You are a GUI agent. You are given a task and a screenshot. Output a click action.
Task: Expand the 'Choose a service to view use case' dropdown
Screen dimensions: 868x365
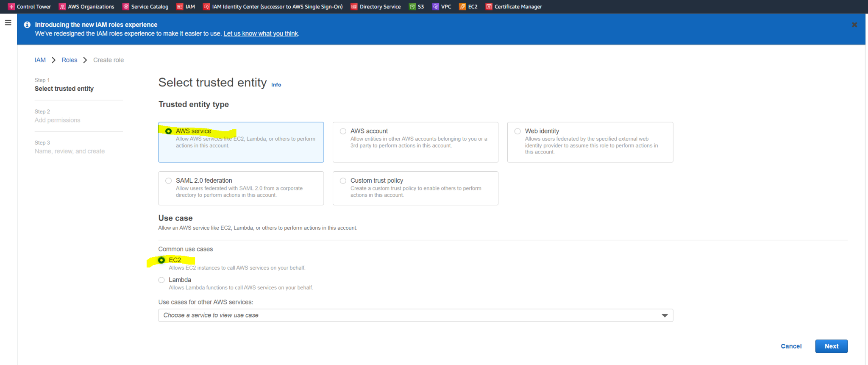point(415,315)
